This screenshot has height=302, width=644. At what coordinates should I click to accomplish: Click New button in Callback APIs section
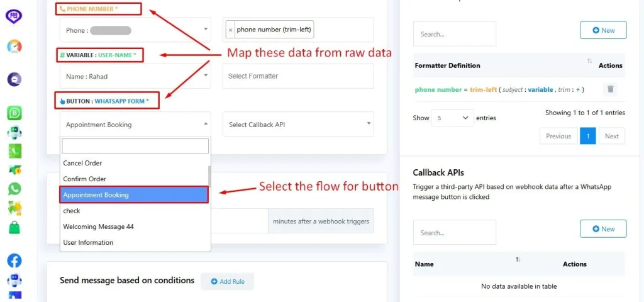tap(603, 229)
